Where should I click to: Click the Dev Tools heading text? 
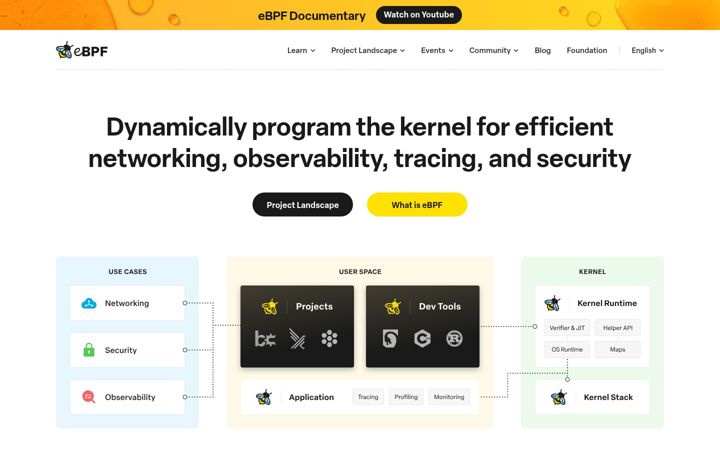click(x=439, y=306)
